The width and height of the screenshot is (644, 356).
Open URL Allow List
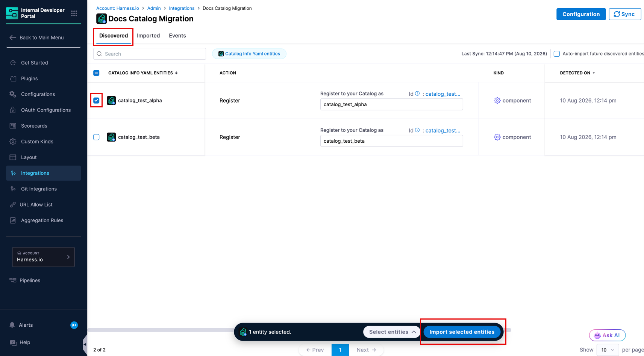[x=36, y=205]
